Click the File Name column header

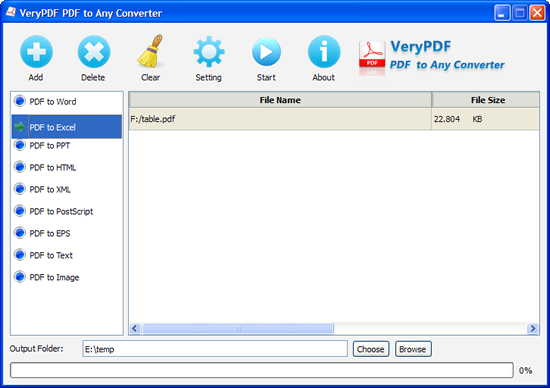pyautogui.click(x=280, y=100)
